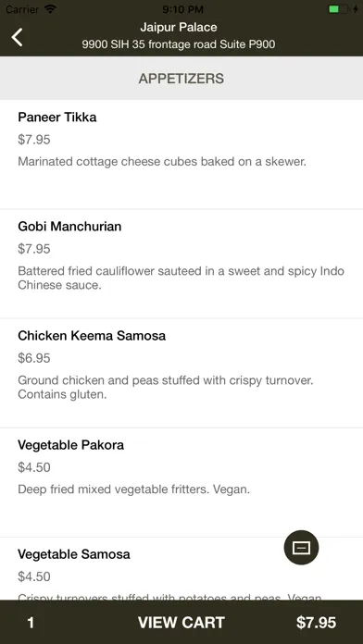Viewport: 363px width, 644px height.
Task: Tap the Vegetable Pakora description
Action: [x=133, y=489]
